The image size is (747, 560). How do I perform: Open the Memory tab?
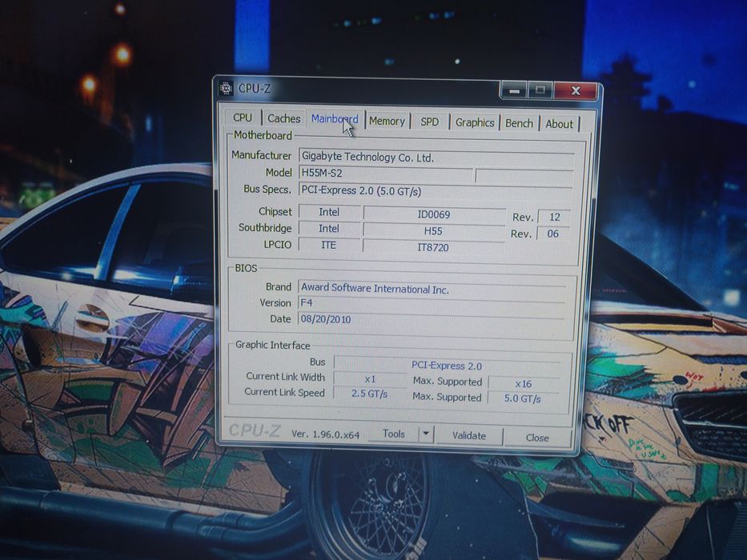[387, 122]
